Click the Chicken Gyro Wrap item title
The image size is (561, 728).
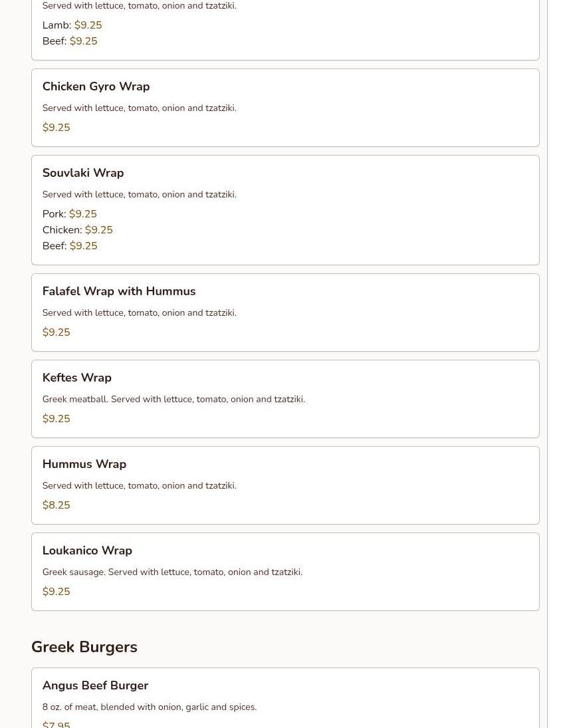click(96, 86)
